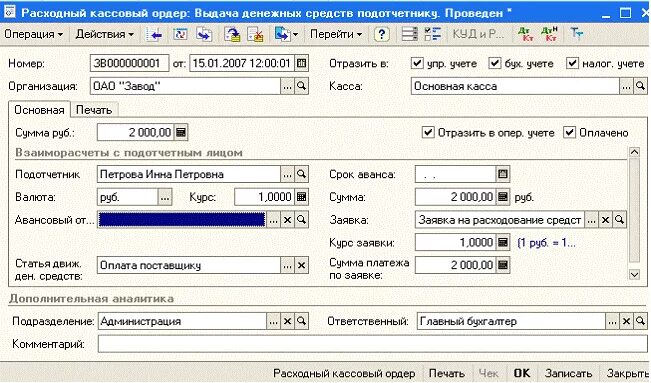The height and width of the screenshot is (383, 651).
Task: Click the copy document toolbar icon
Action: coord(204,34)
